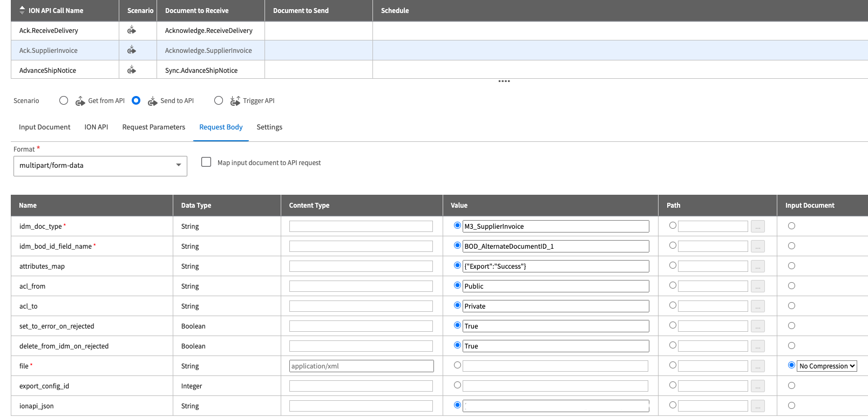
Task: Select the Get from API radio button
Action: point(64,100)
